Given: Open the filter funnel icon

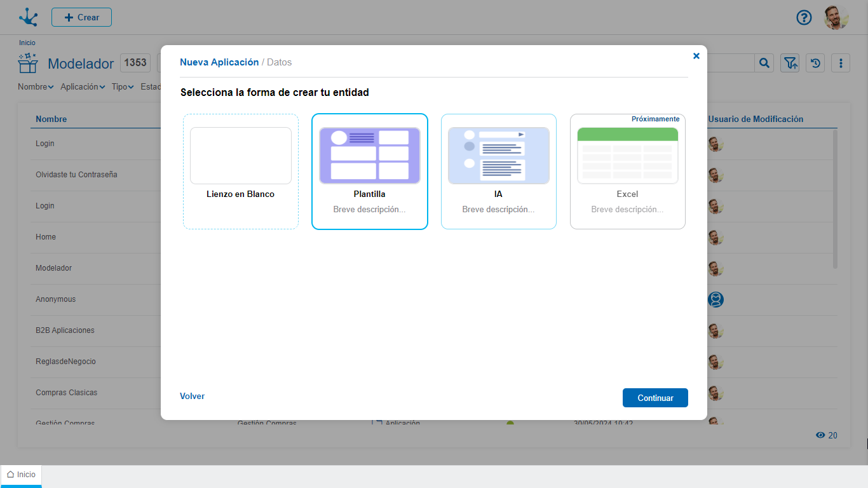Looking at the screenshot, I should [790, 63].
